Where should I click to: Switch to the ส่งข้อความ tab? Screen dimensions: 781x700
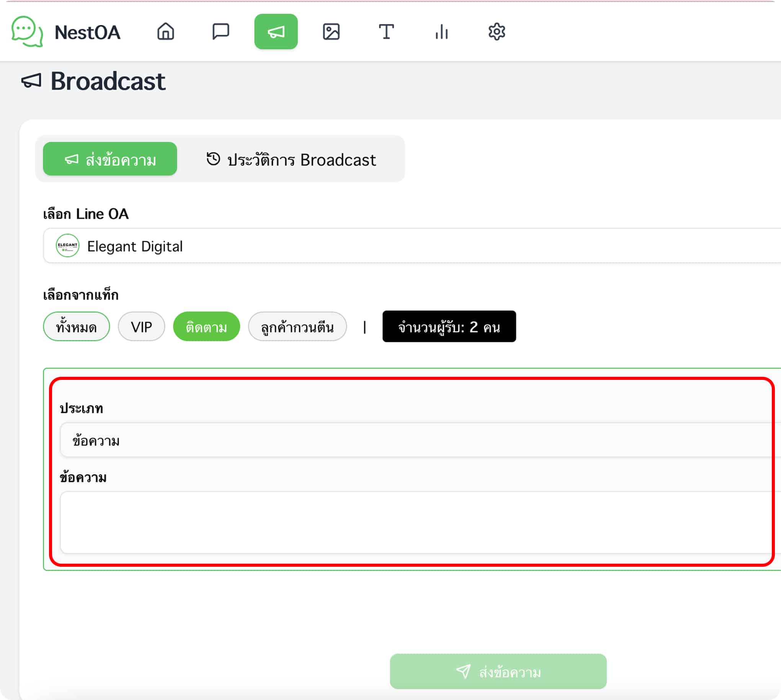tap(110, 159)
